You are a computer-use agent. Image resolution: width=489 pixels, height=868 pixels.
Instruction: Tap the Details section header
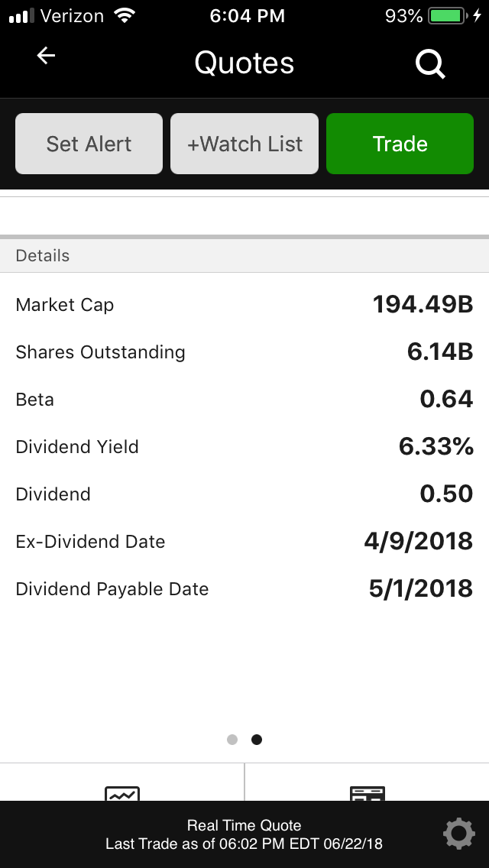tap(43, 256)
